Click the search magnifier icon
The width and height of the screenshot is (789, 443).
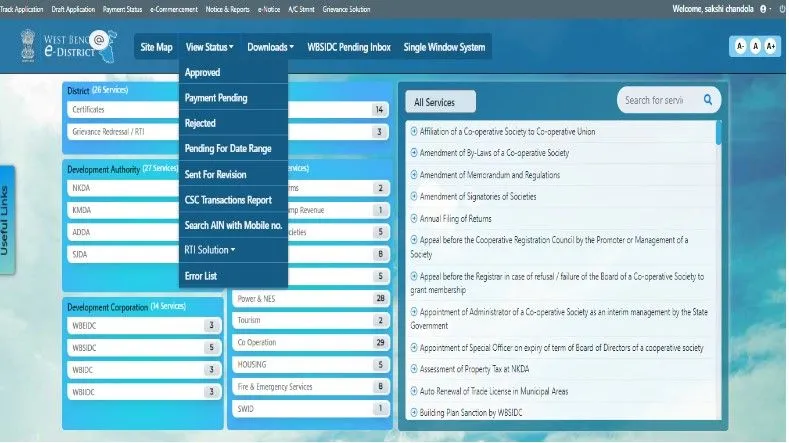tap(708, 100)
